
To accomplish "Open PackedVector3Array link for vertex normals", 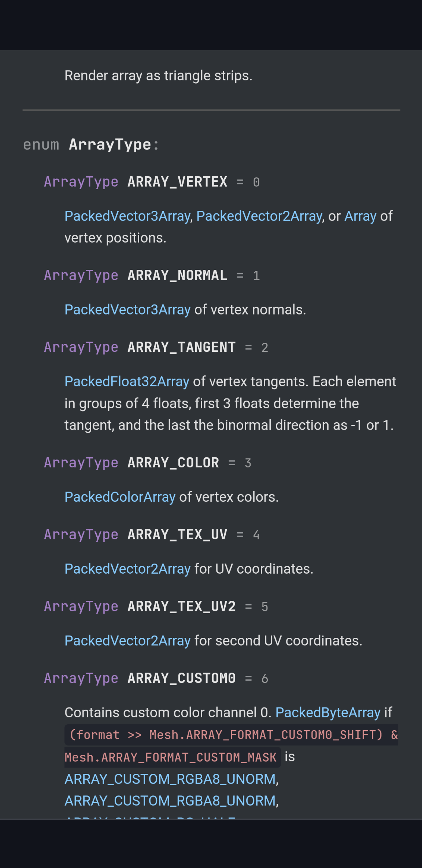I will tap(127, 310).
